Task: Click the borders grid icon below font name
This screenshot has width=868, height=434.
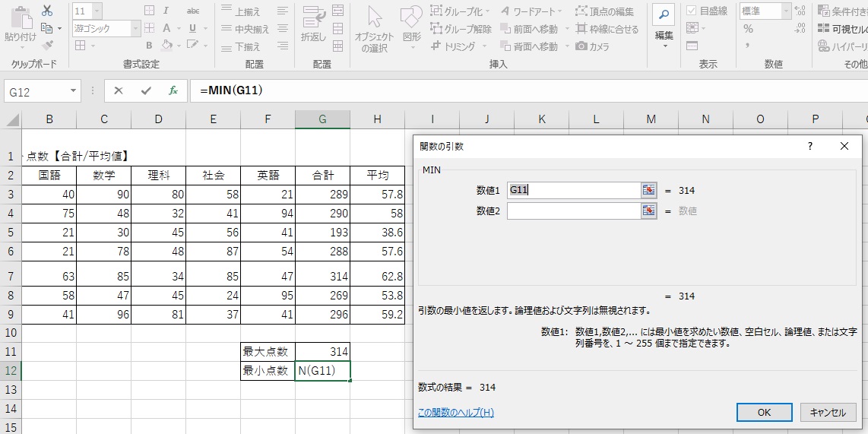Action: (x=81, y=46)
